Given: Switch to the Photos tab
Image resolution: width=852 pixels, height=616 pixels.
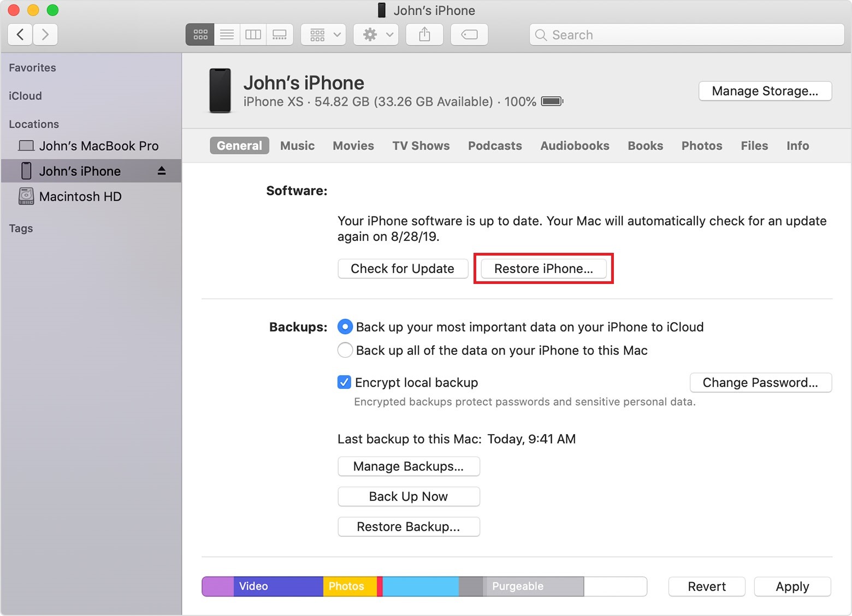Looking at the screenshot, I should [x=701, y=146].
